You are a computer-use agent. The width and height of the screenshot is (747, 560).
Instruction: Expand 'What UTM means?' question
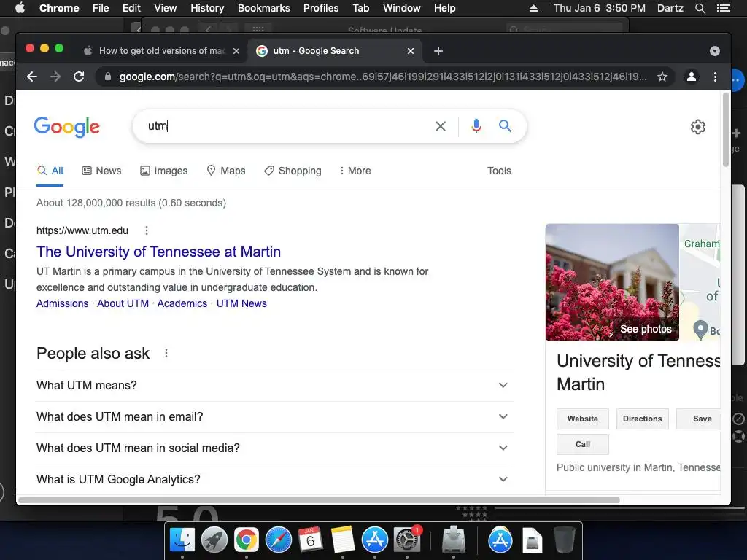point(274,385)
